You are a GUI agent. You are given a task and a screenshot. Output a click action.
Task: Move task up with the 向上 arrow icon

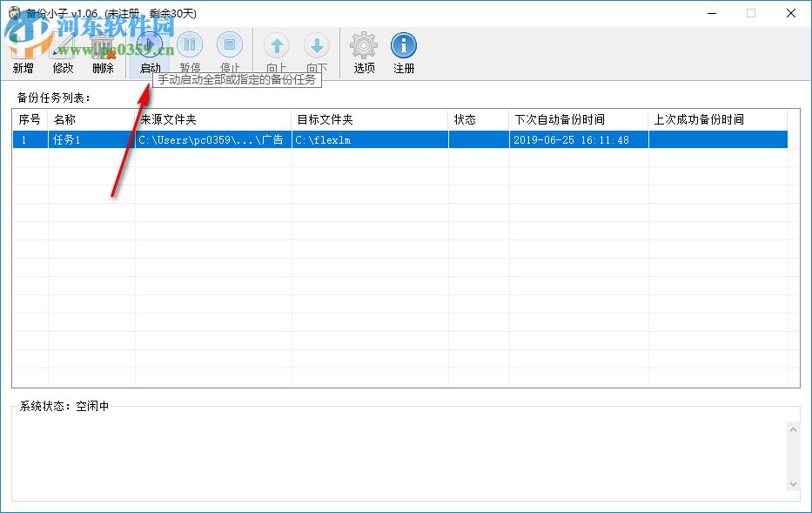[x=275, y=44]
